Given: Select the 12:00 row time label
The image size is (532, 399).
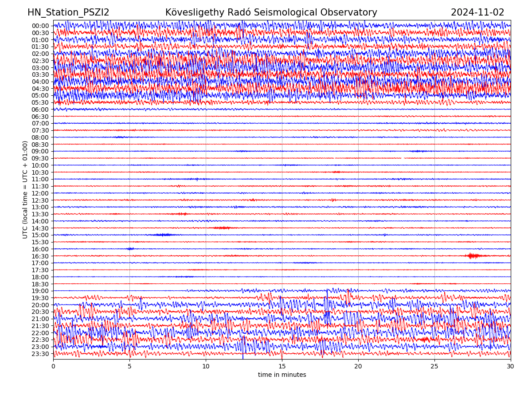Looking at the screenshot, I should point(40,193).
